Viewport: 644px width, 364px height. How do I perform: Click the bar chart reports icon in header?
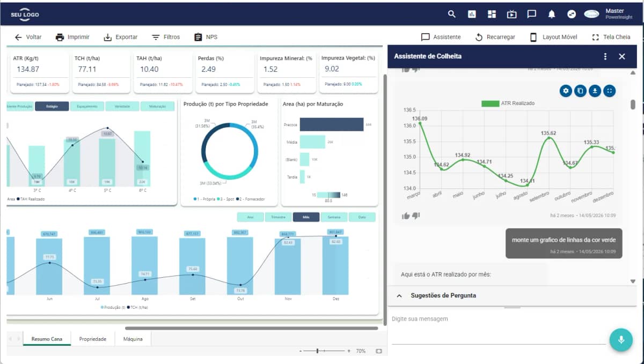coord(472,14)
